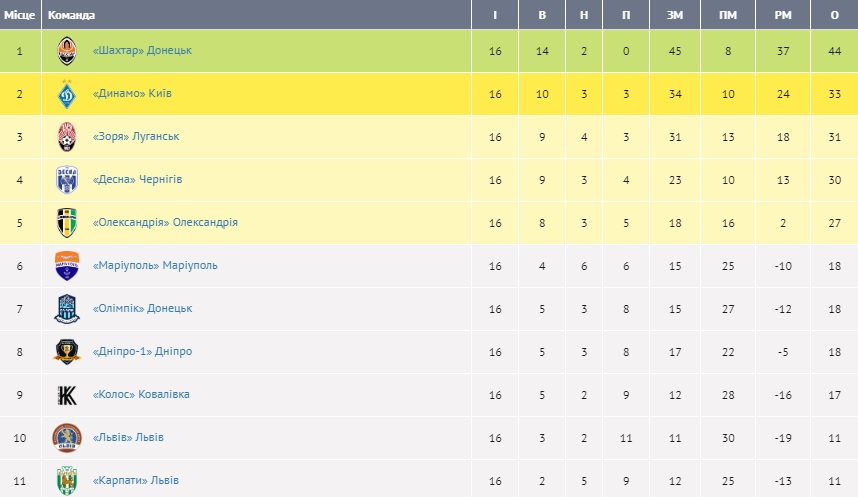Open the «Зоря» Луганськ team link
858x497 pixels.
point(135,136)
